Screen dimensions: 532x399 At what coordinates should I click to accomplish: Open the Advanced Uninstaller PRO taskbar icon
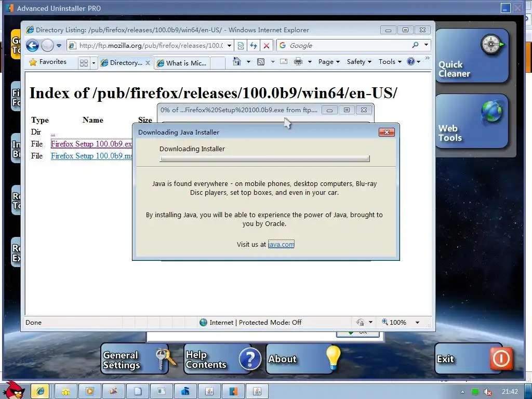[x=233, y=392]
